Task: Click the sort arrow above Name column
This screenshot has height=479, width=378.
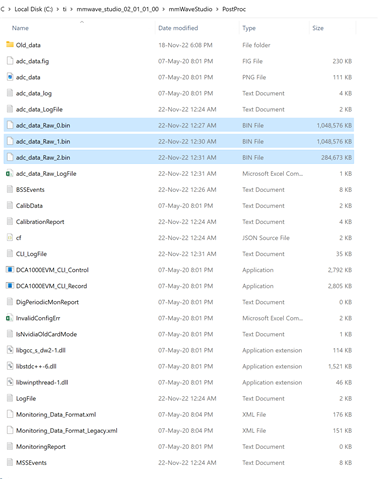Action: [x=82, y=22]
